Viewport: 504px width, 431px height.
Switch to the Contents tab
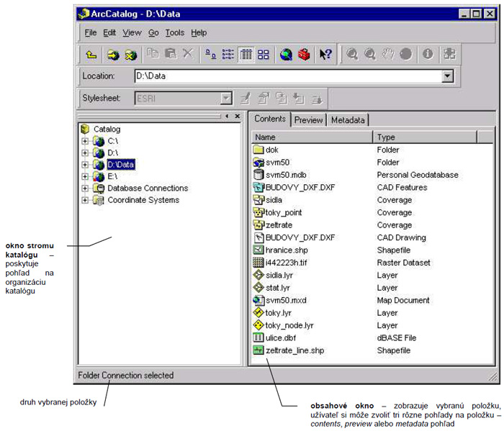tap(270, 119)
